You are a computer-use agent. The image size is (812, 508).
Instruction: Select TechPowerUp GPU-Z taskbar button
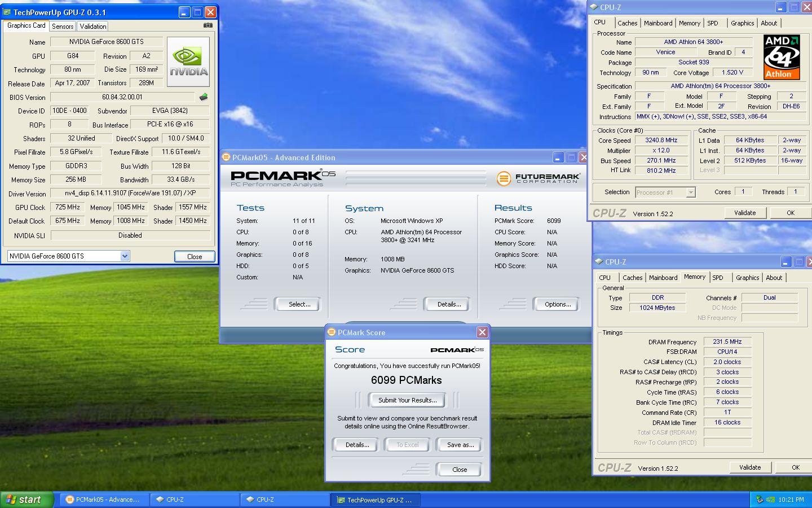[375, 500]
